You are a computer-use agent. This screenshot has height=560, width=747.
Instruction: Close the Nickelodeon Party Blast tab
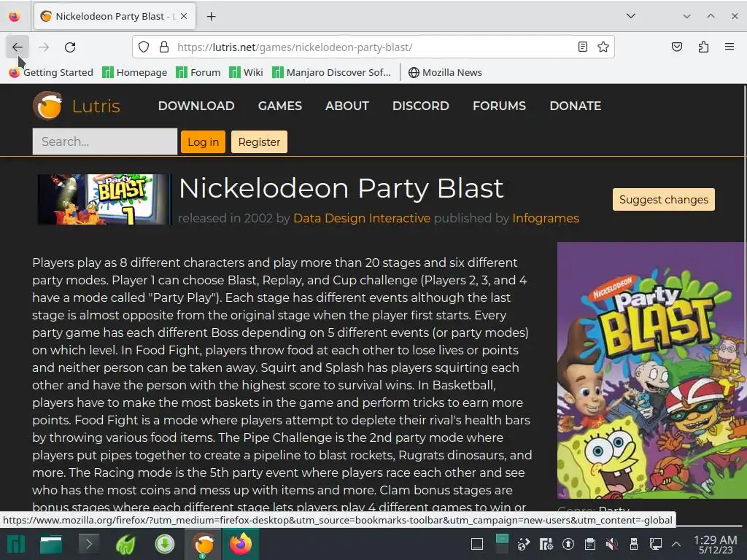point(184,16)
